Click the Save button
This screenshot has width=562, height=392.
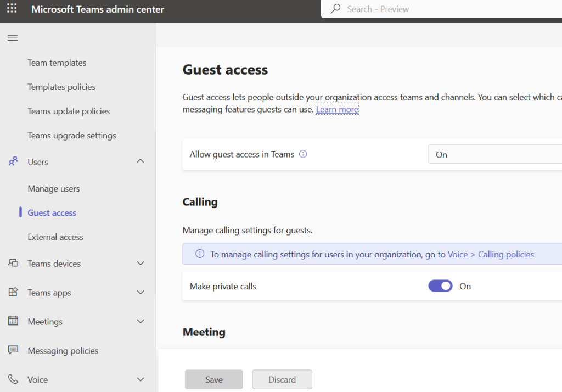pos(214,379)
